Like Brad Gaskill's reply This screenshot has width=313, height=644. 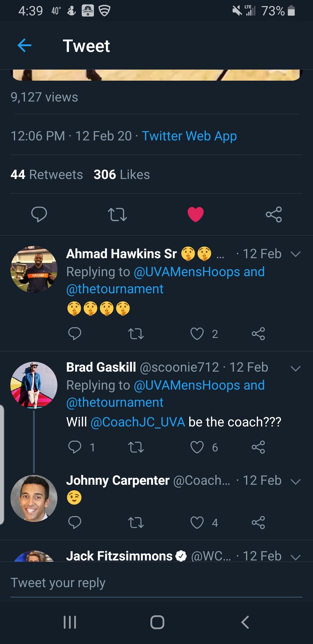197,447
